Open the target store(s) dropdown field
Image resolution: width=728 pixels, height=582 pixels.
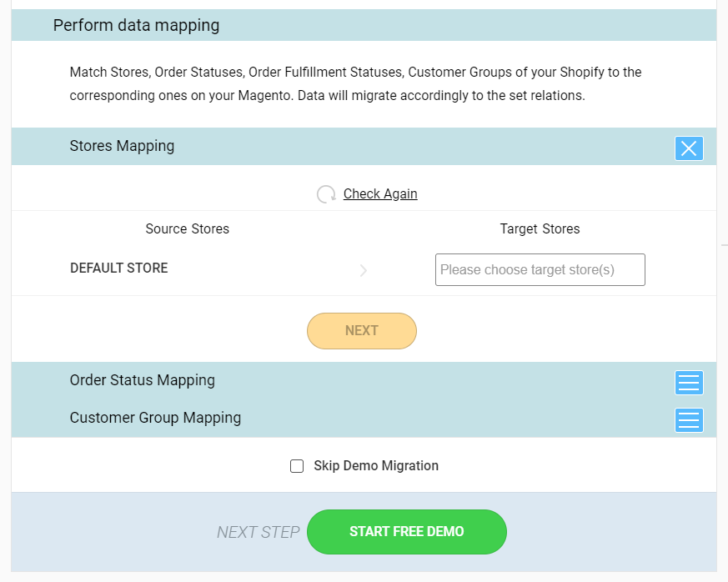click(x=540, y=269)
